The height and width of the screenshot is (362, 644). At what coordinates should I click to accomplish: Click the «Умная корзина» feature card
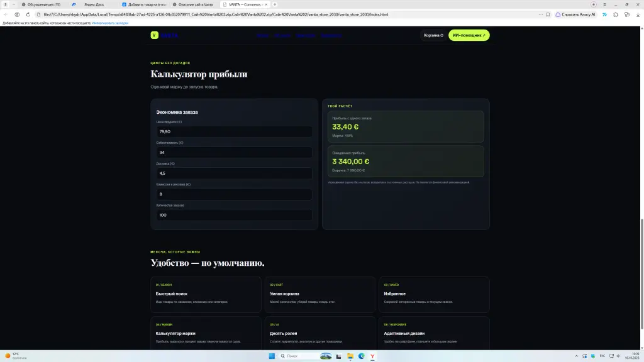click(x=320, y=295)
